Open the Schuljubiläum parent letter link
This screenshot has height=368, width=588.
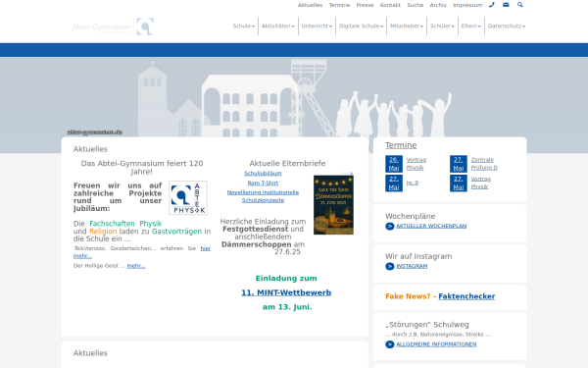click(x=263, y=173)
